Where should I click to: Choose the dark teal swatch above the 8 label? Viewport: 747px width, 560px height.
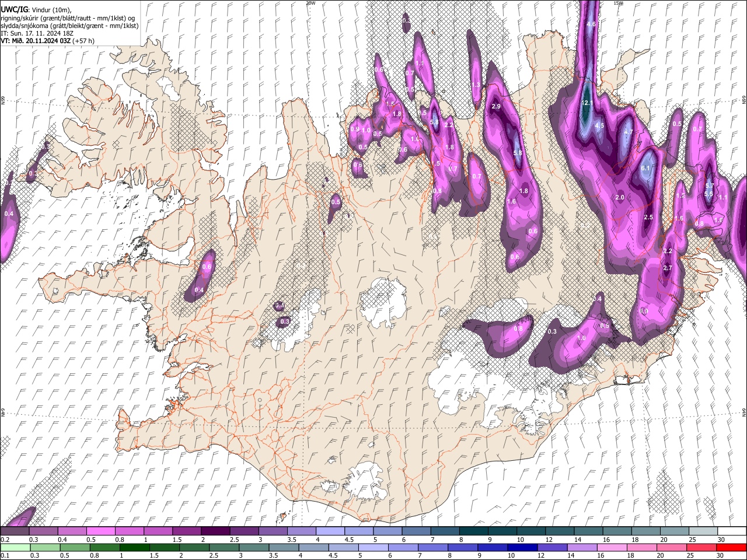pyautogui.click(x=473, y=531)
